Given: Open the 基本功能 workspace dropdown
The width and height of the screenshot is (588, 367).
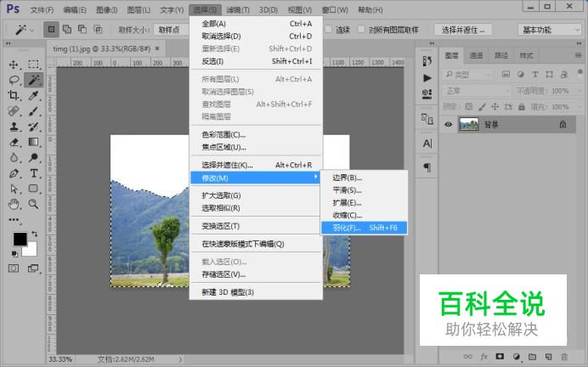Looking at the screenshot, I should 550,30.
